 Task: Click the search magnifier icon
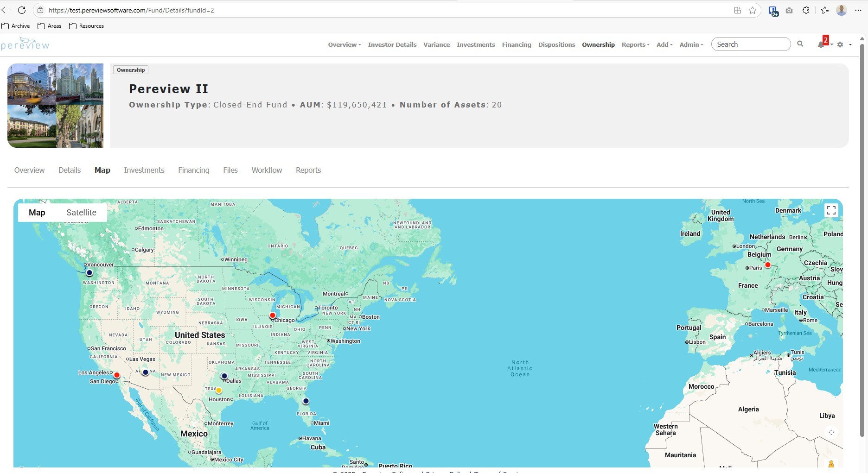pos(800,44)
